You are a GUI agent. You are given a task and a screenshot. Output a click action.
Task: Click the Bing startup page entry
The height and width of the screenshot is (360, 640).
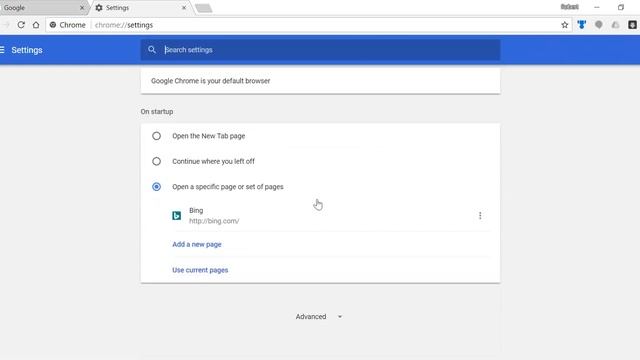pyautogui.click(x=331, y=216)
